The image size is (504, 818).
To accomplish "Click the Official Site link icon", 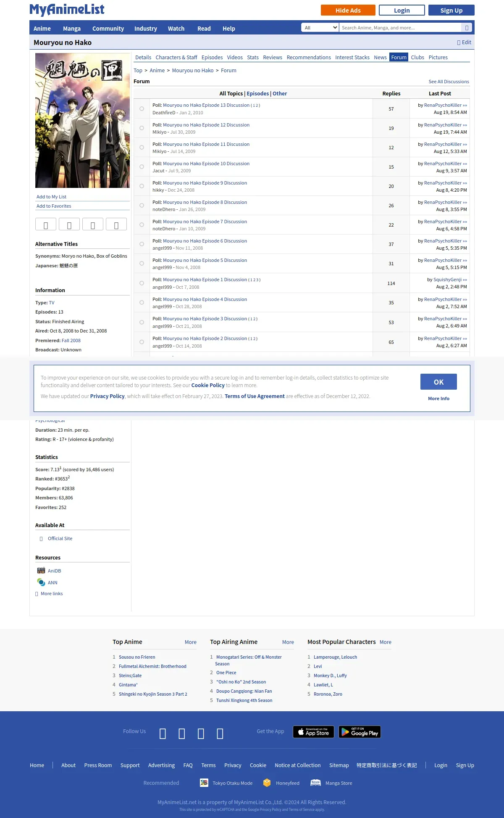I will (41, 538).
